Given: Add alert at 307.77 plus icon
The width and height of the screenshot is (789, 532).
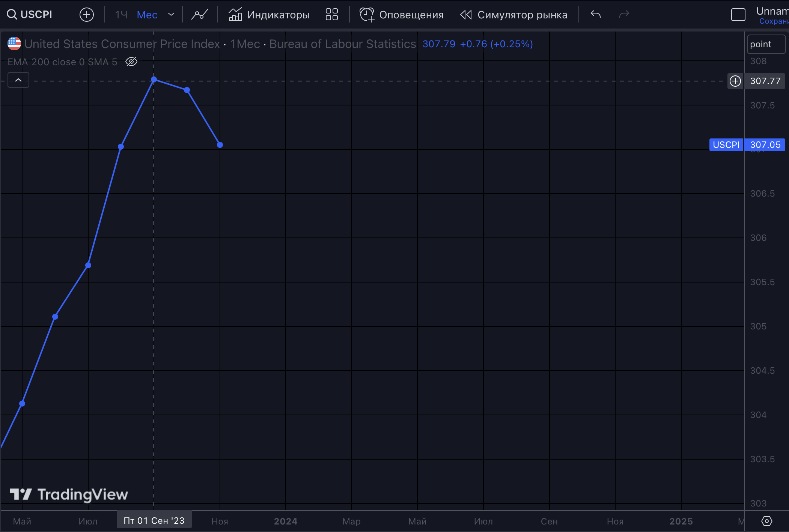Looking at the screenshot, I should [735, 81].
